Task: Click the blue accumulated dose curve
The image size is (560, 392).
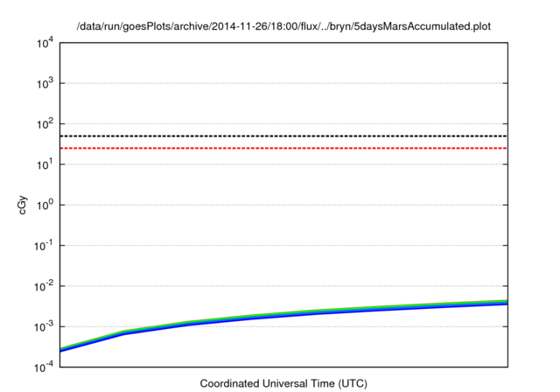Action: coord(283,315)
